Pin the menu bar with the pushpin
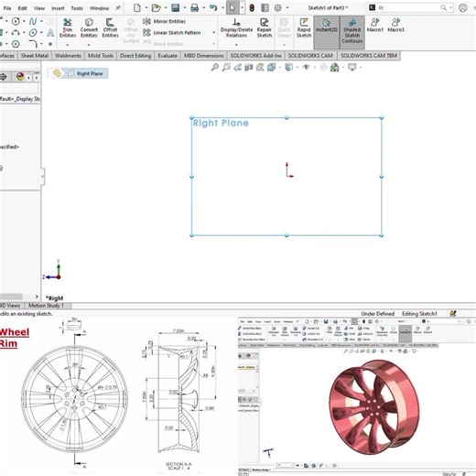This screenshot has height=476, width=476. [x=118, y=8]
